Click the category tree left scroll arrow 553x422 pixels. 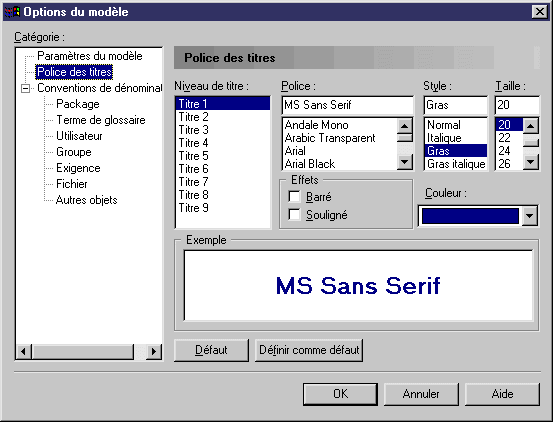click(x=24, y=351)
